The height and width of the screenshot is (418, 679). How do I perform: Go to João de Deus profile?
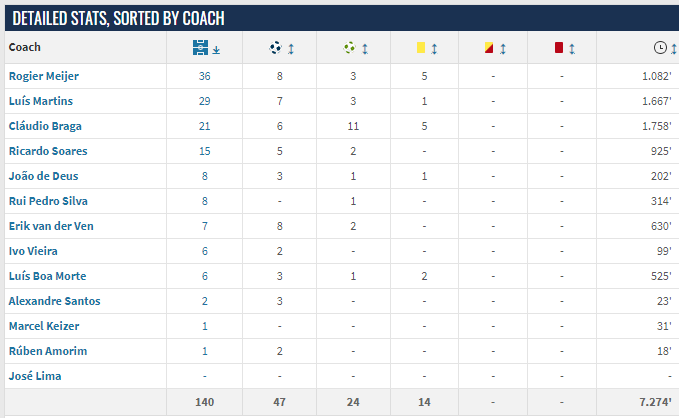tap(43, 176)
